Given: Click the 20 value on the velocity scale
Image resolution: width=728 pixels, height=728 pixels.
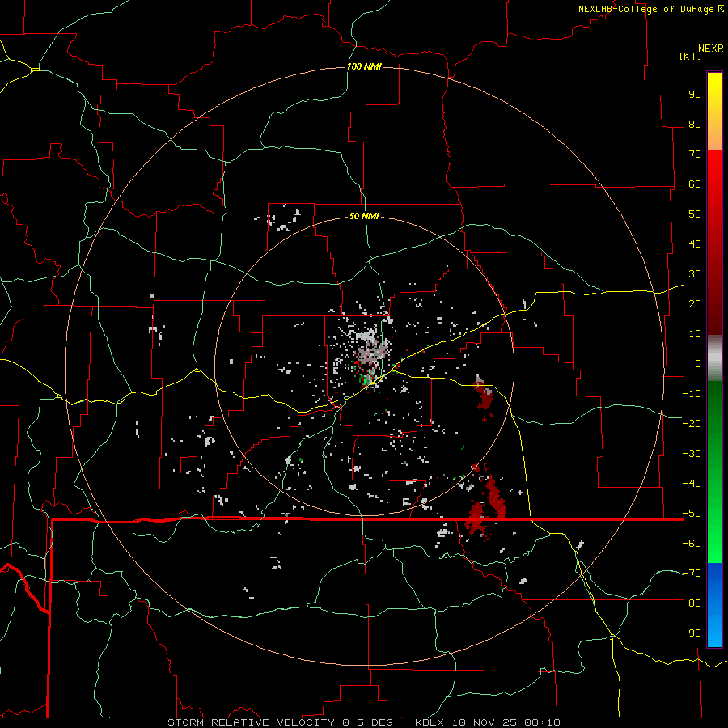Looking at the screenshot, I should pos(695,303).
